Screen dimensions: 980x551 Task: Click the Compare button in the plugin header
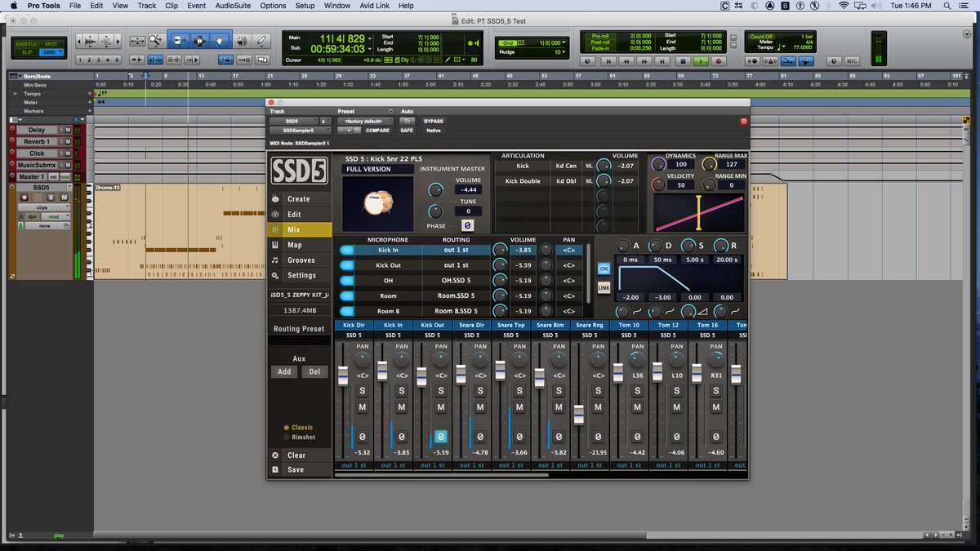click(x=378, y=131)
